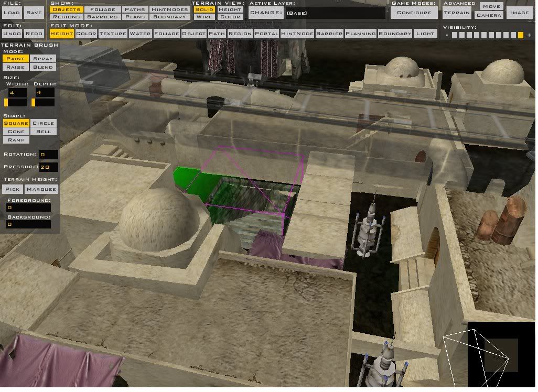Select Paint brush mode
Image resolution: width=538 pixels, height=392 pixels.
[15, 59]
